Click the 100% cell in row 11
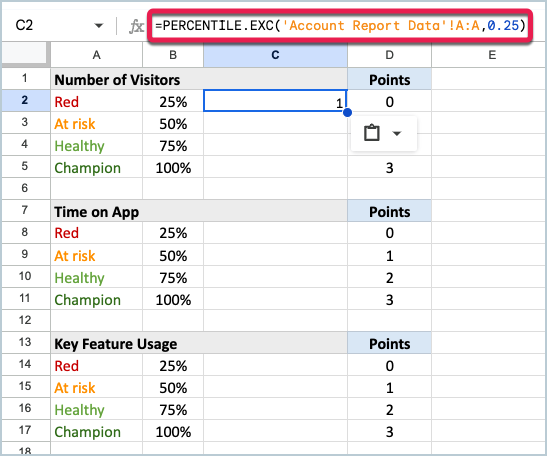Viewport: 547px width, 456px height. (173, 300)
